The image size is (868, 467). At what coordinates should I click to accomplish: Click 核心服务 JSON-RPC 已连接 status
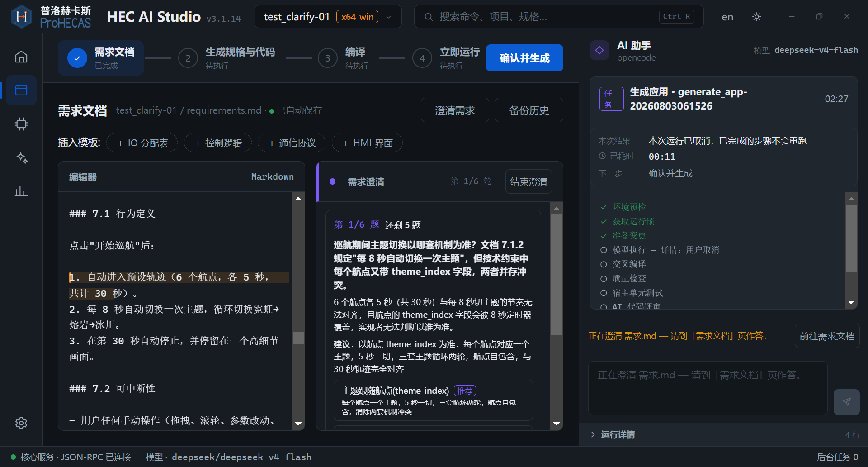[71, 457]
